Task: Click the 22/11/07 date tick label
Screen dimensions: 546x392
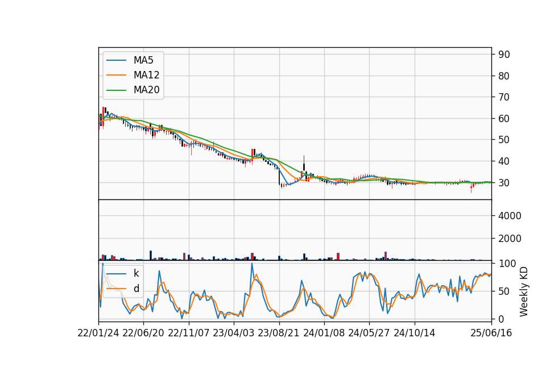Action: tap(189, 333)
